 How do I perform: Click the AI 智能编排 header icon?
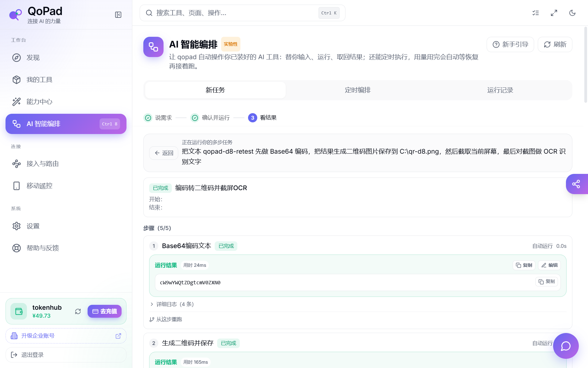pyautogui.click(x=153, y=47)
